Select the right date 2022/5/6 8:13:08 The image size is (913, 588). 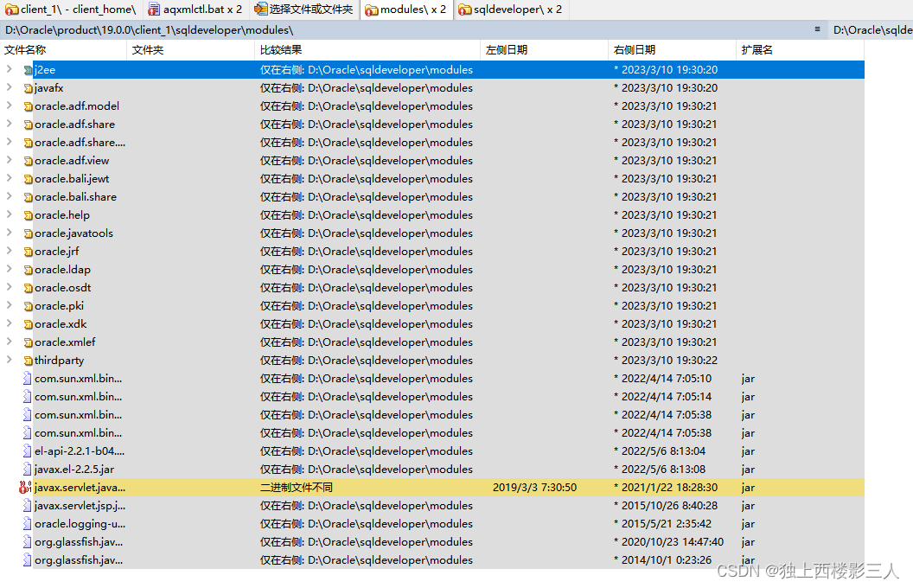click(660, 470)
